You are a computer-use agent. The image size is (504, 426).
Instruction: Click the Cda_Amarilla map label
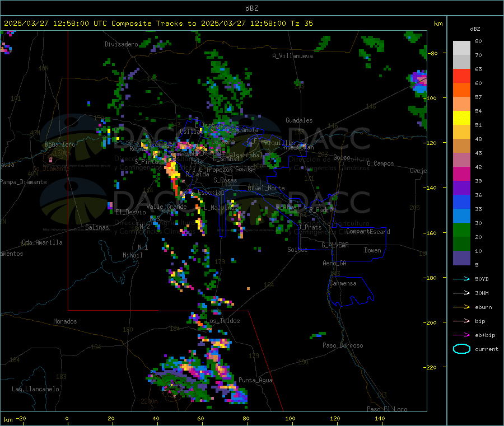point(42,242)
